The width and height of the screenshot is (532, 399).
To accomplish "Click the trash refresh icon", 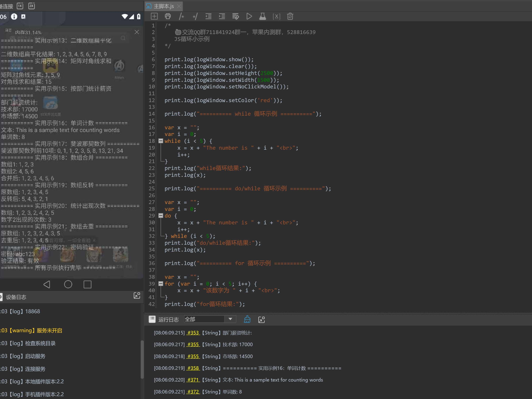I will (290, 16).
